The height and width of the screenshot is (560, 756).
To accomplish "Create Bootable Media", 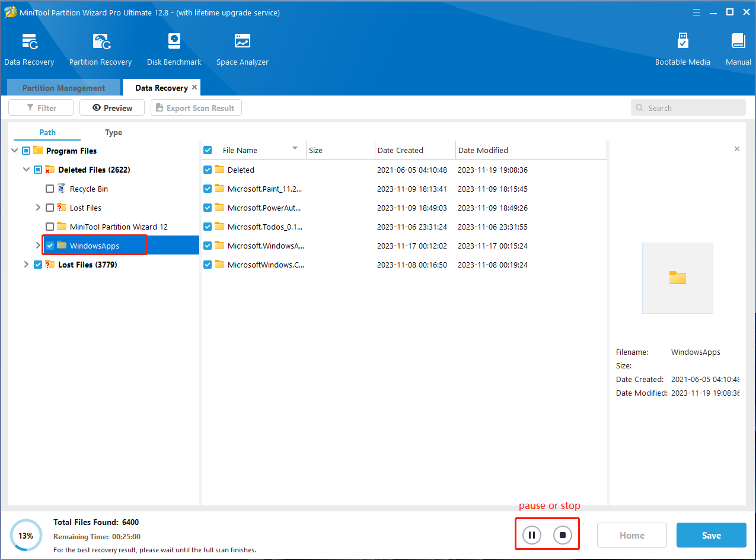I will [682, 47].
